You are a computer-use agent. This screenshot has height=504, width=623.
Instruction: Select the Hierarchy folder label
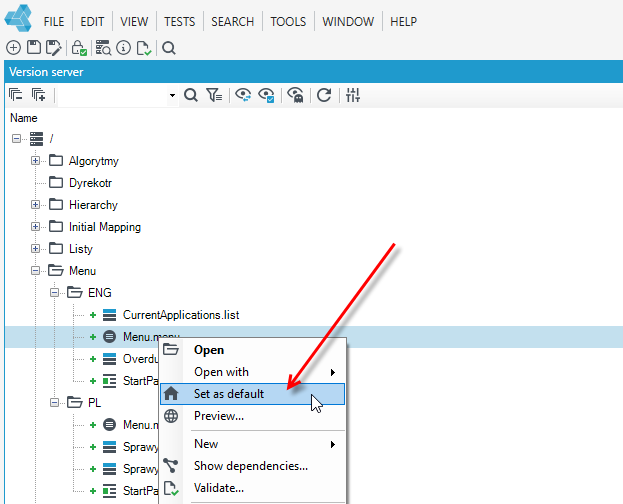tap(93, 205)
